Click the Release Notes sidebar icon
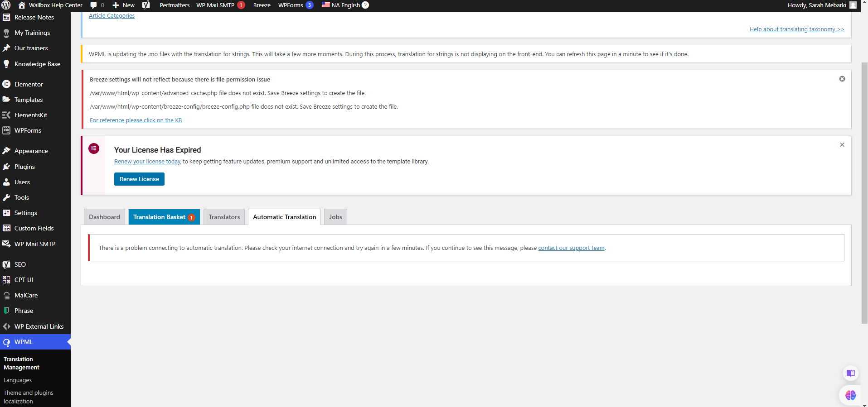868x407 pixels. click(6, 18)
